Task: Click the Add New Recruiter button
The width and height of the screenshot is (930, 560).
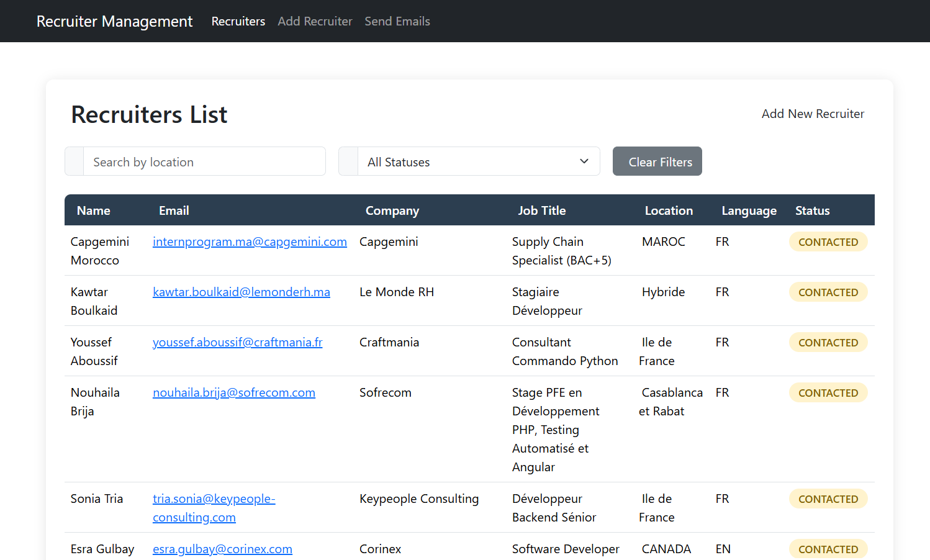Action: click(x=813, y=114)
